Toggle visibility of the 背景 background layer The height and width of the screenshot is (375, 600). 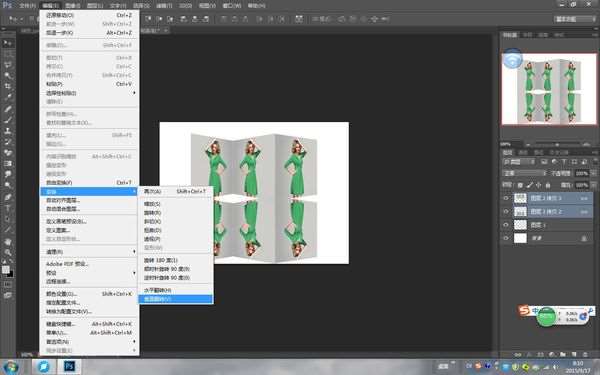pyautogui.click(x=506, y=238)
